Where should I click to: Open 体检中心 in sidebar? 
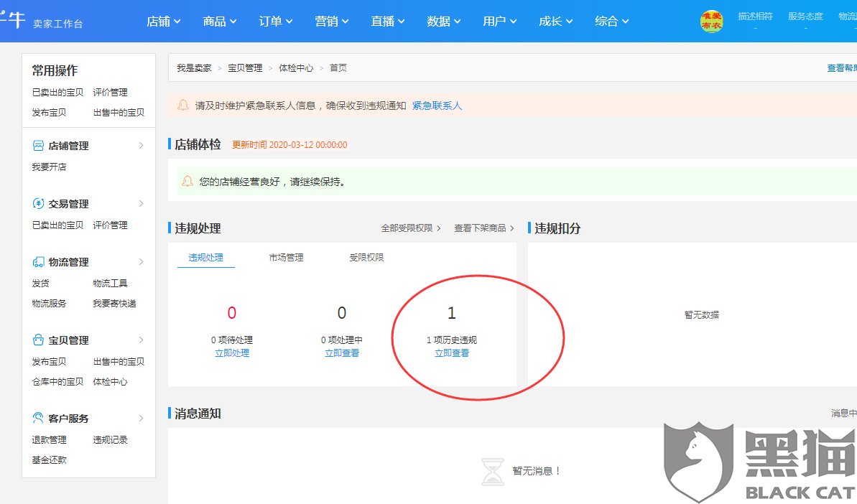point(110,382)
